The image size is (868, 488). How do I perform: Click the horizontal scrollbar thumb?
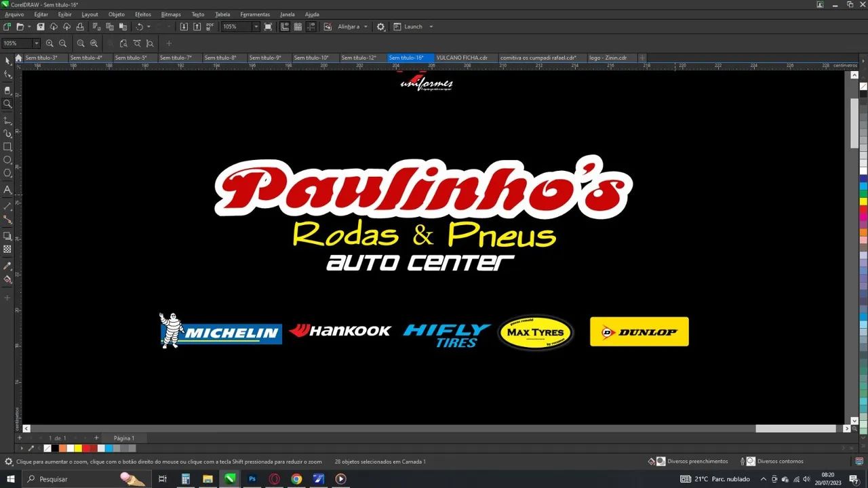pos(796,428)
